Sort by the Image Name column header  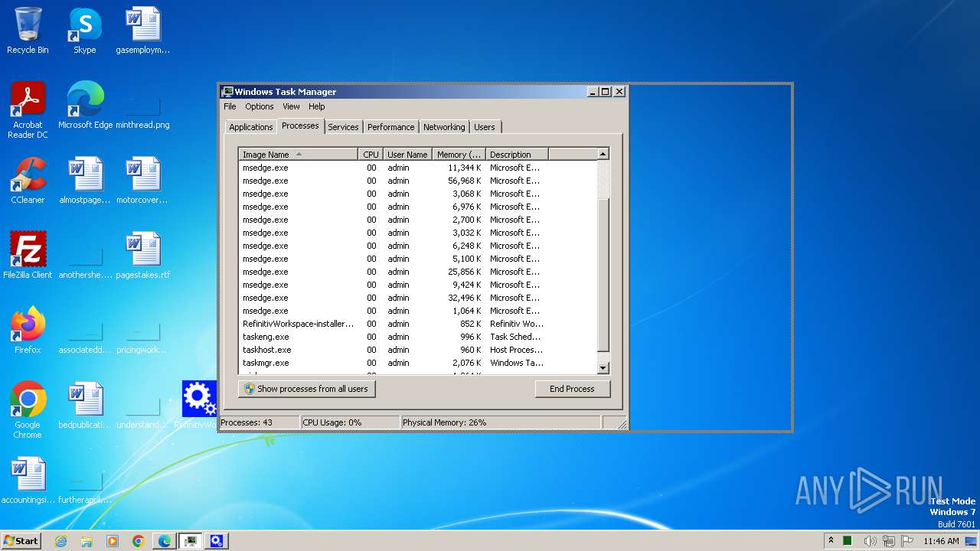pos(298,155)
